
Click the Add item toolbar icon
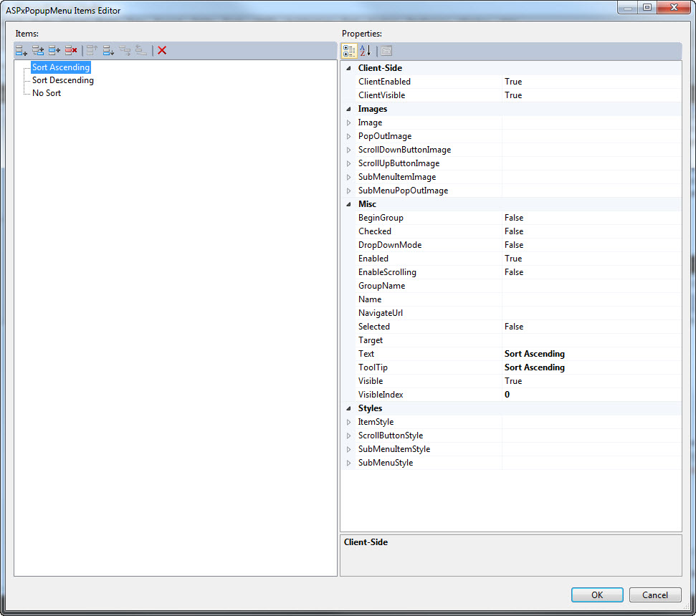(x=22, y=51)
